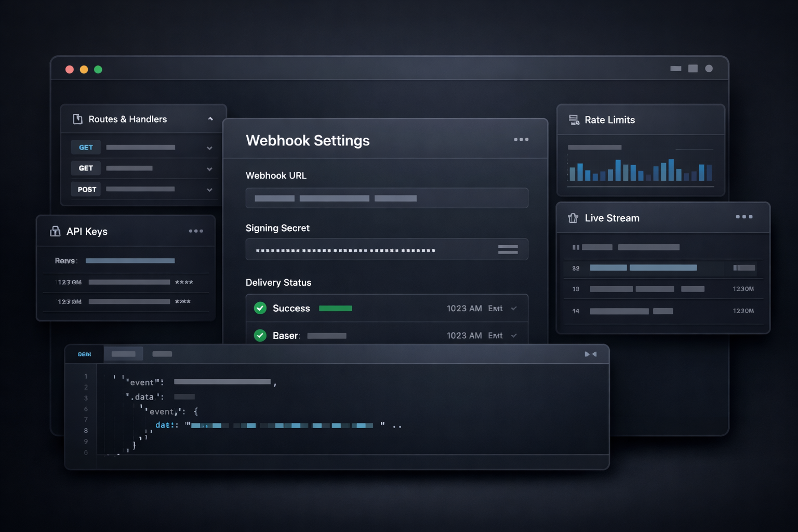The width and height of the screenshot is (798, 532).
Task: Expand the second GET route row
Action: (x=209, y=169)
